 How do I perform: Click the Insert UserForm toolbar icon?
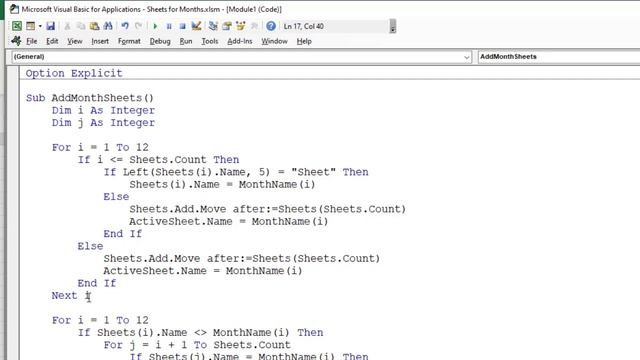[x=31, y=26]
